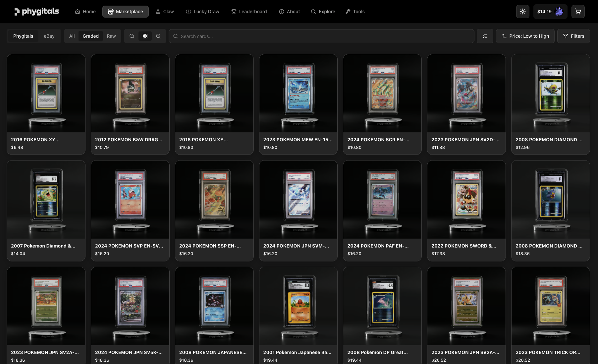598x364 pixels.
Task: Click the $11.88 price text
Action: click(x=438, y=148)
